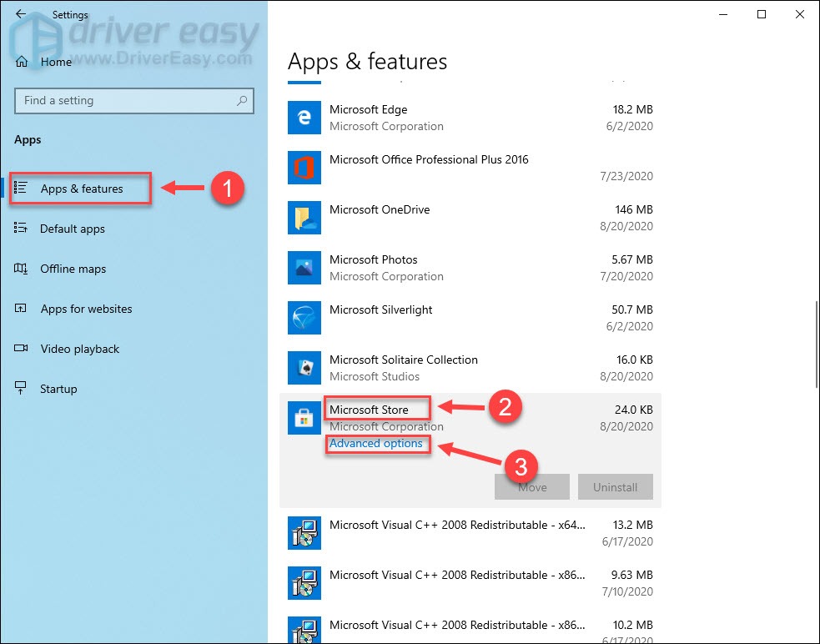Screen dimensions: 820x644
Task: Click the Video playback camera icon
Action: click(21, 348)
